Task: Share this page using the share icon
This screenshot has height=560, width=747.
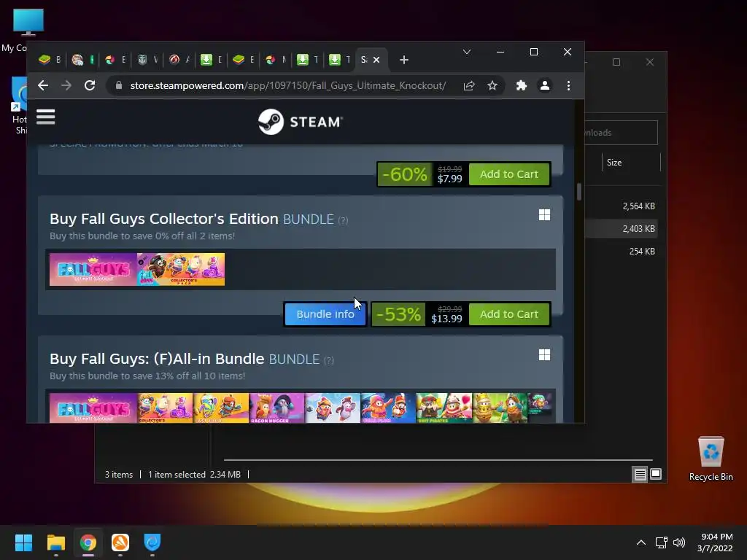Action: coord(469,86)
